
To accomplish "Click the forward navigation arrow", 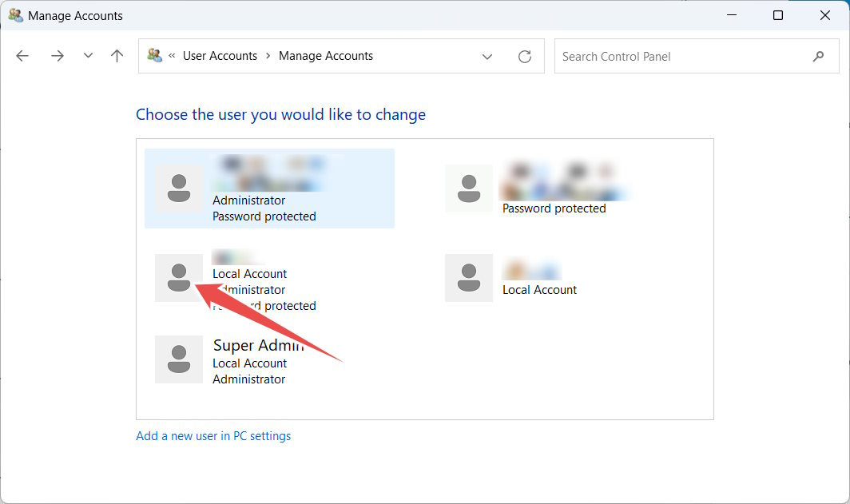I will [57, 55].
